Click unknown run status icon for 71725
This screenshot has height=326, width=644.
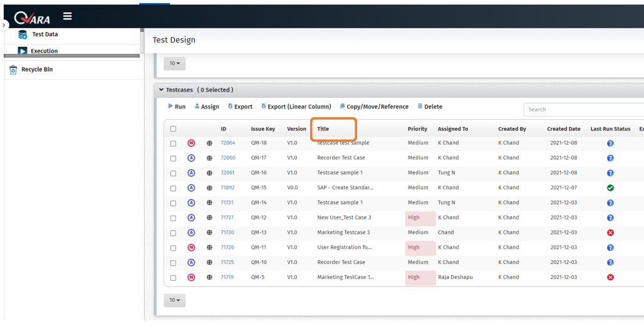click(610, 262)
